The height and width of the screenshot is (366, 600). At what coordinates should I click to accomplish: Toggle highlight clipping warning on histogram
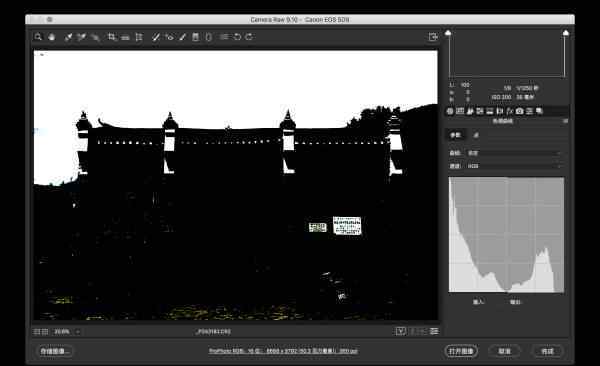pos(566,33)
